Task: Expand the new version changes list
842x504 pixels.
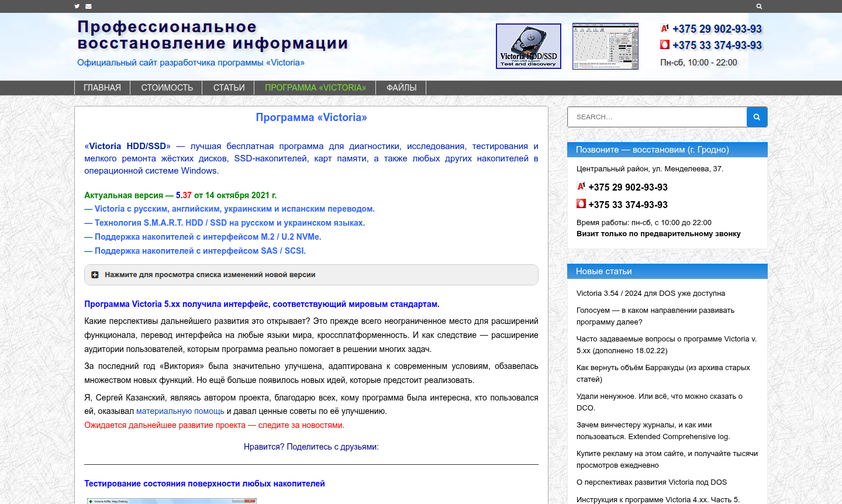Action: (x=209, y=275)
